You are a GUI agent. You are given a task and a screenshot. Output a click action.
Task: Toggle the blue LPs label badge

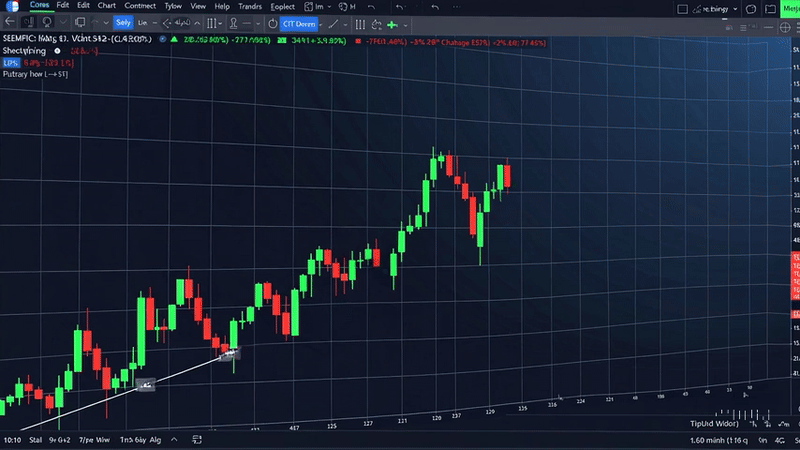11,62
